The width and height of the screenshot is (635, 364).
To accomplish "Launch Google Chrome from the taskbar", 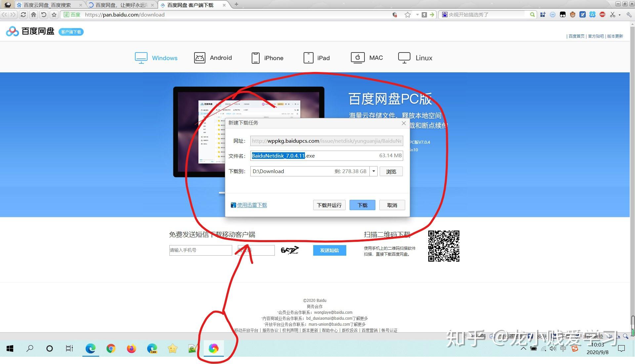I will (111, 348).
